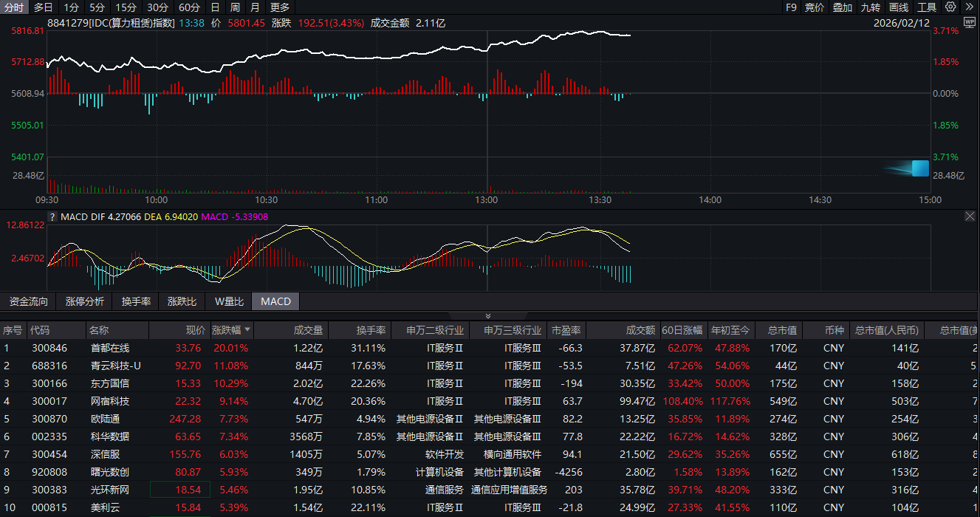The width and height of the screenshot is (980, 517).
Task: Collapse panel with double-chevron divider handle
Action: click(x=487, y=315)
